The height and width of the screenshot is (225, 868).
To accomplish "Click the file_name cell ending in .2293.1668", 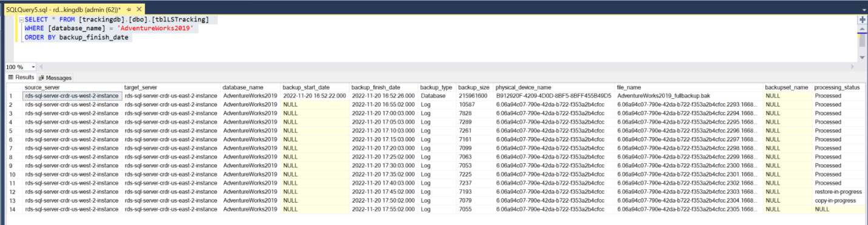I will [x=689, y=104].
